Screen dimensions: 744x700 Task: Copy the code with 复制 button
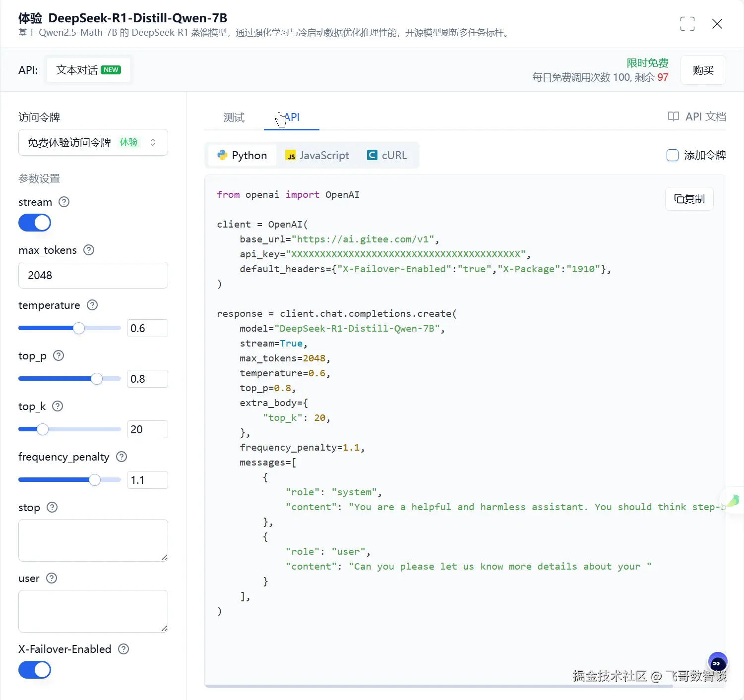pos(689,199)
